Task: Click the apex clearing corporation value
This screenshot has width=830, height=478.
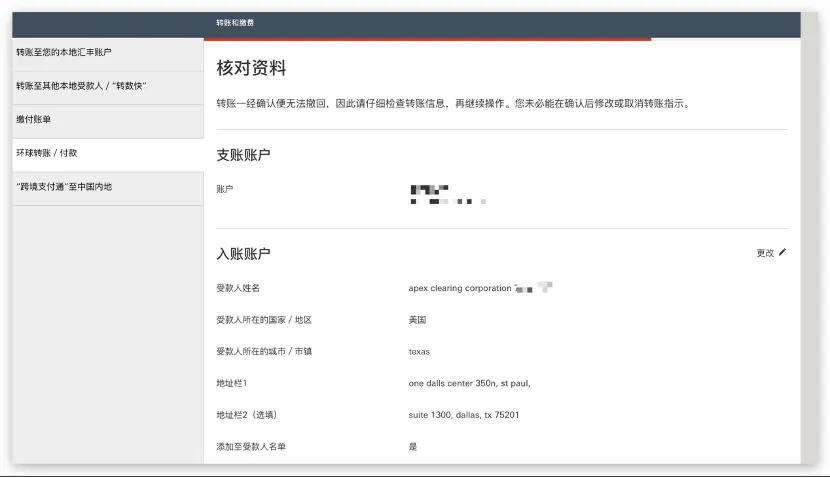Action: click(459, 288)
